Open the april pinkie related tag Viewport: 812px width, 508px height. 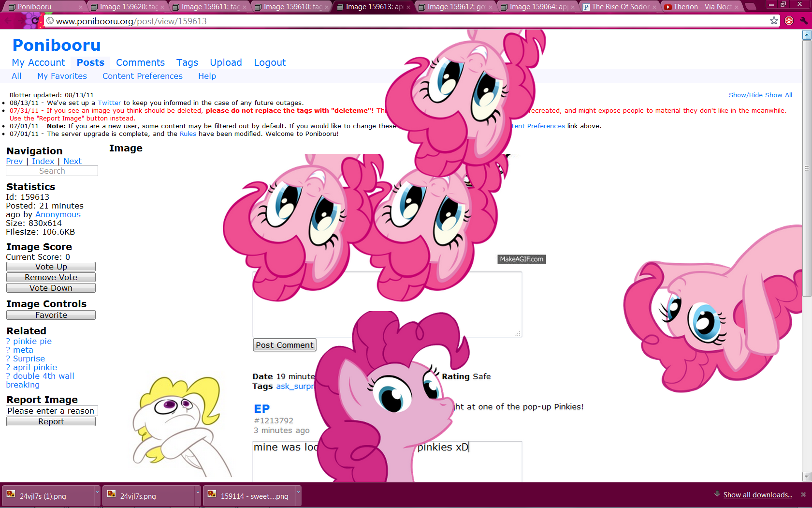click(x=35, y=368)
